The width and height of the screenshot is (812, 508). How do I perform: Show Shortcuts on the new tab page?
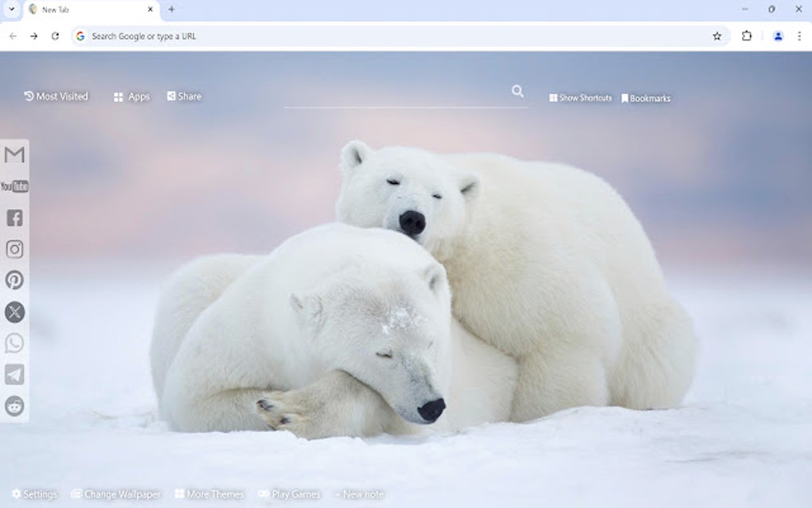pyautogui.click(x=580, y=97)
